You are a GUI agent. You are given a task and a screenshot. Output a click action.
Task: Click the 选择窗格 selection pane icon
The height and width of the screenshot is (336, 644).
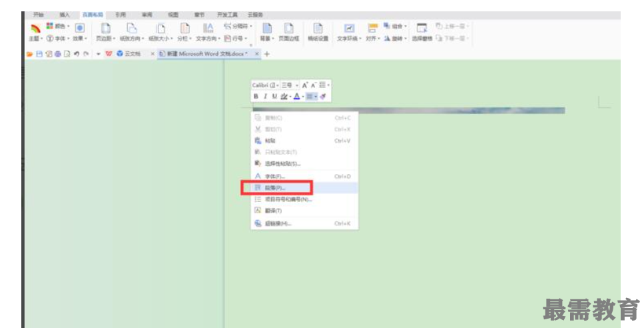point(422,28)
